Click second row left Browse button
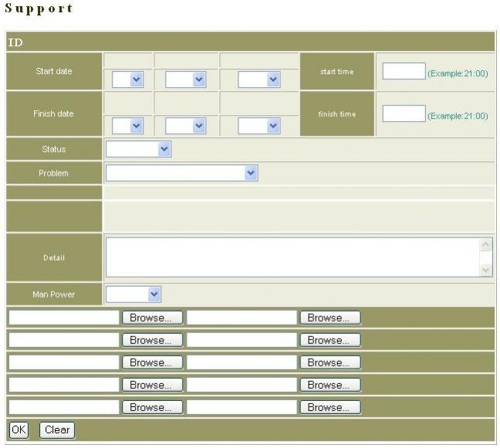This screenshot has height=448, width=500. click(153, 340)
